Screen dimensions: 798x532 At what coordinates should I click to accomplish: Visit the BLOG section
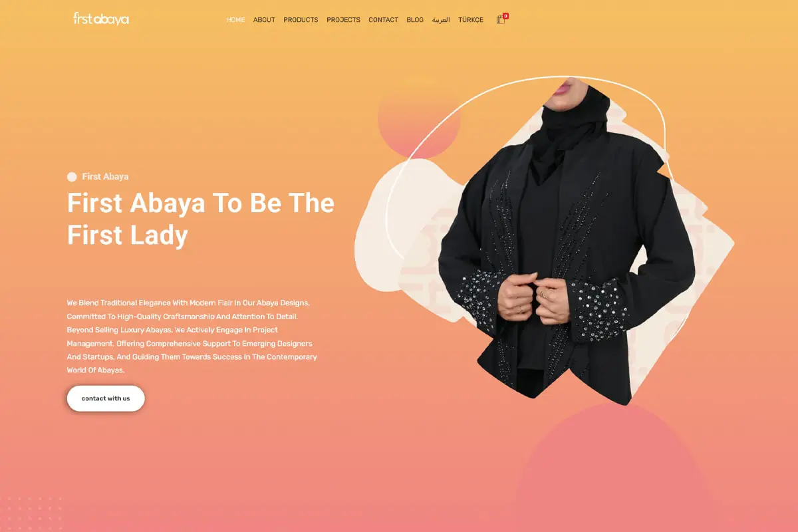(x=415, y=20)
